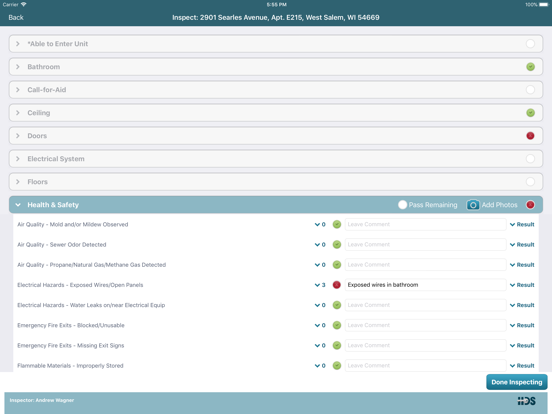Tap the camera icon for Add Photos
Viewport: 552px width, 414px height.
pos(473,205)
